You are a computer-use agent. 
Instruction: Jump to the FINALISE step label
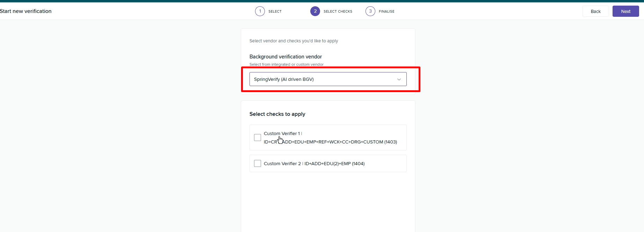click(x=386, y=12)
